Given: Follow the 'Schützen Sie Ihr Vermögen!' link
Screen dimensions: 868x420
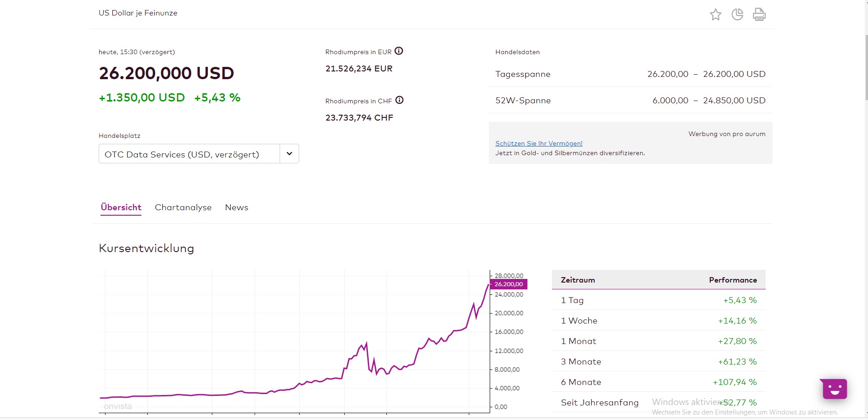Looking at the screenshot, I should [539, 143].
